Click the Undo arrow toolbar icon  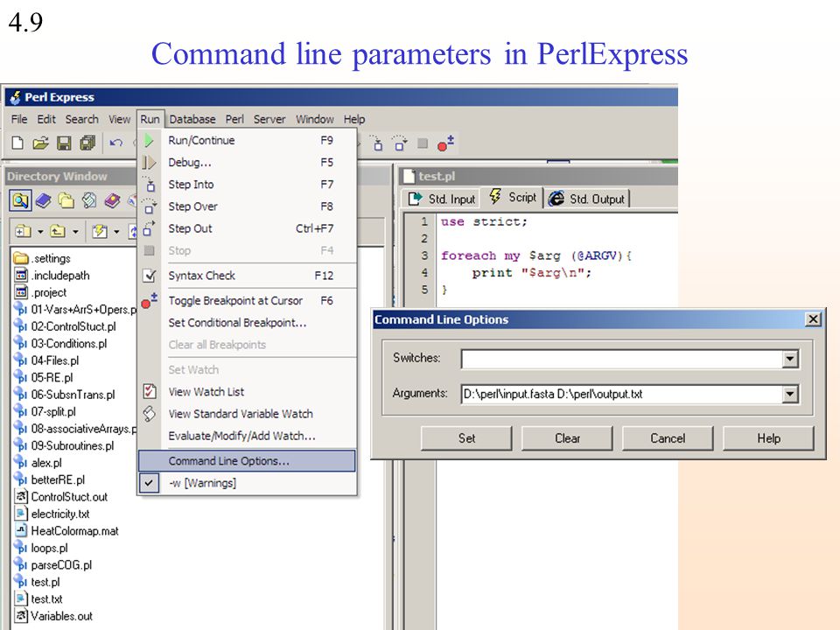click(115, 143)
